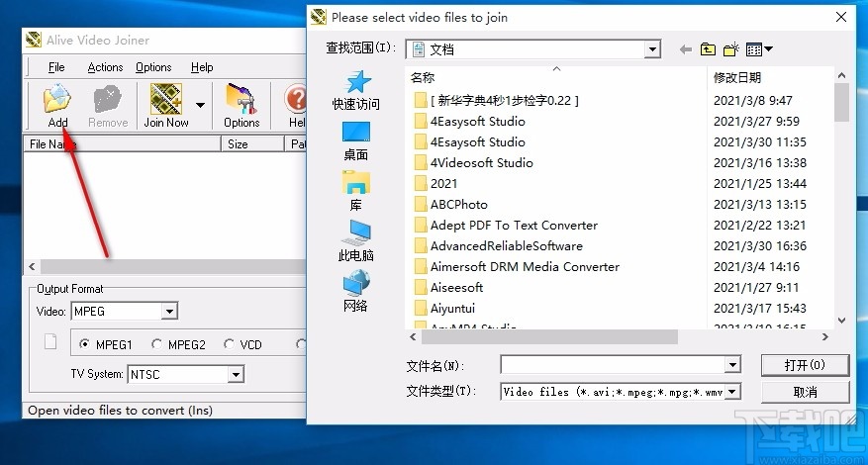This screenshot has width=868, height=465.
Task: Select the VCD radio button
Action: point(229,344)
